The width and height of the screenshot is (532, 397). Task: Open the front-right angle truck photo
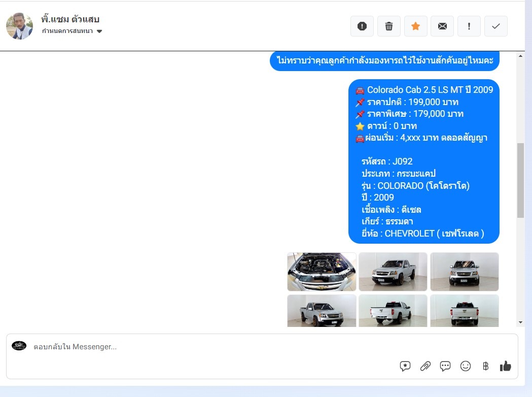tap(322, 311)
